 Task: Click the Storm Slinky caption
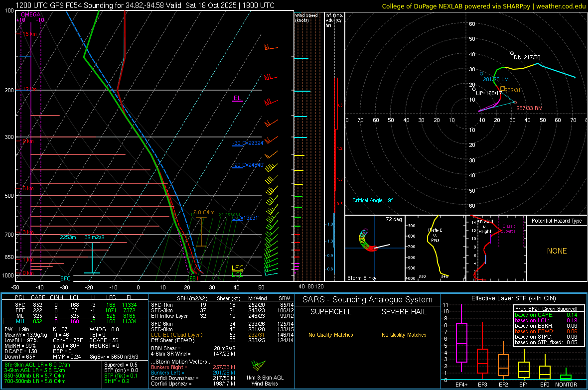pos(361,278)
